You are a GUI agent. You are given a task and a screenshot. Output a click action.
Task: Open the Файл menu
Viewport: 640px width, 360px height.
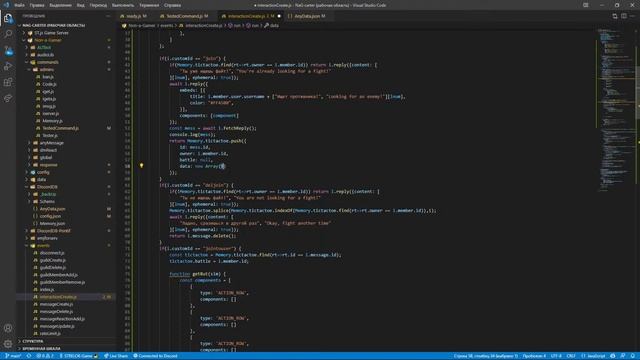[x=19, y=5]
